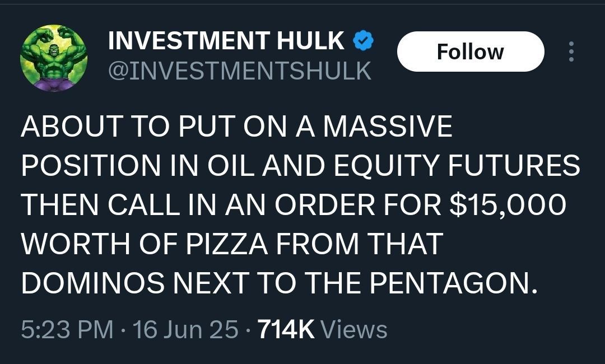The image size is (605, 364).
Task: Open the 5:23 PM timestamp link
Action: tap(67, 330)
